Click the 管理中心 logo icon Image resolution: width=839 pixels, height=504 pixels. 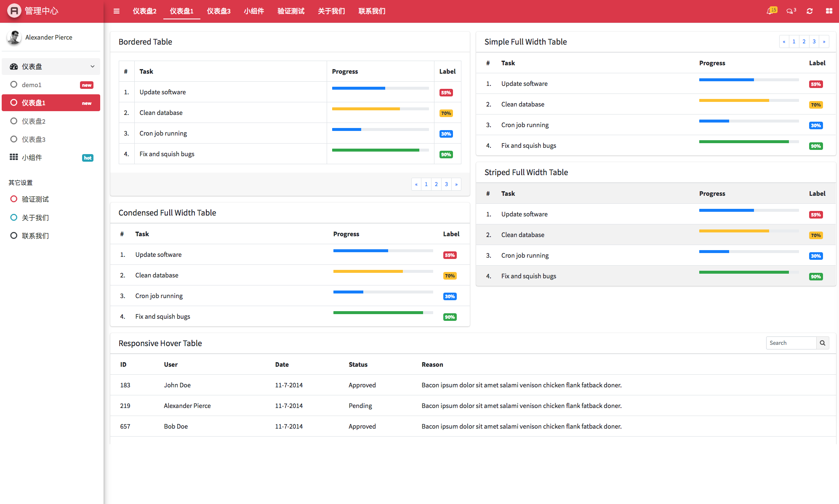tap(14, 11)
